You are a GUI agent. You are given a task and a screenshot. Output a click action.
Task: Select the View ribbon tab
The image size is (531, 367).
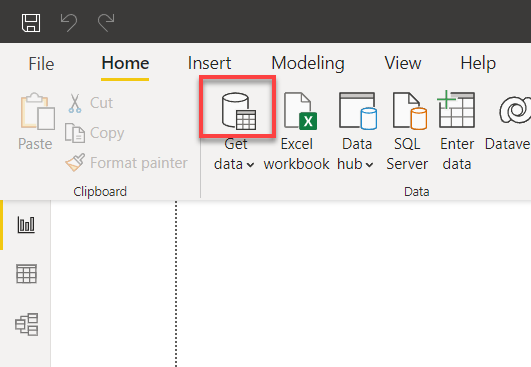pos(403,63)
